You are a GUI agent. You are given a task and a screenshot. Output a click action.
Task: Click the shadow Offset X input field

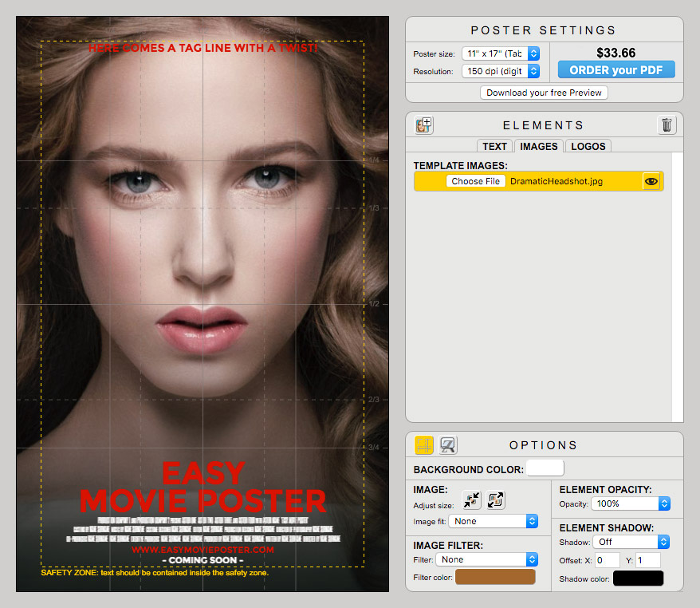click(607, 559)
